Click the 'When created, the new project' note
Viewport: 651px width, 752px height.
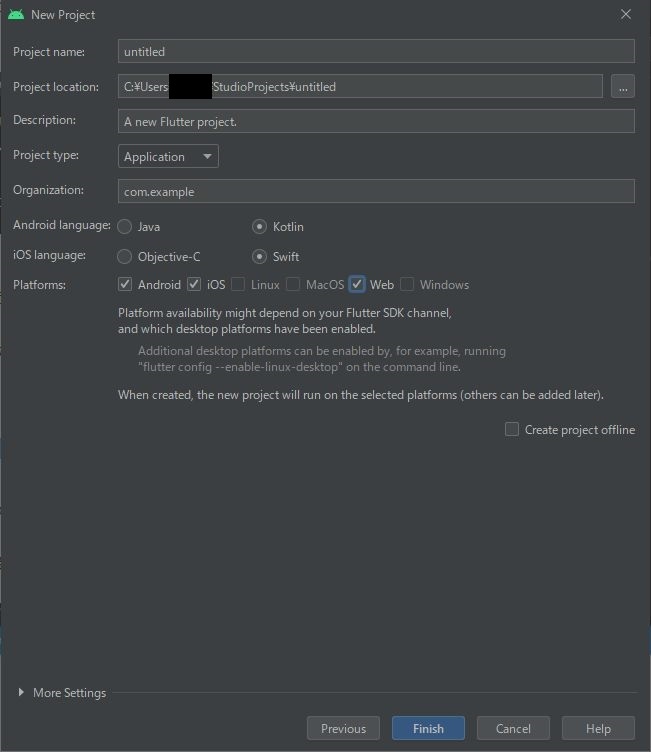[x=361, y=395]
